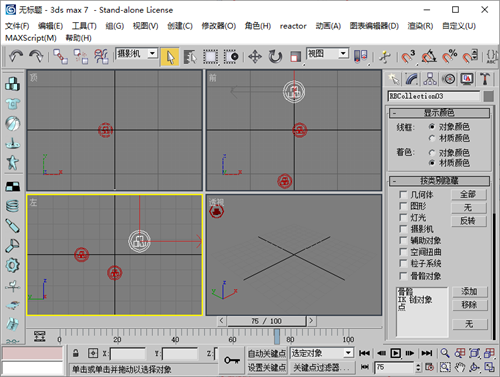
Task: Check the 几何体 hide category box
Action: click(x=403, y=194)
